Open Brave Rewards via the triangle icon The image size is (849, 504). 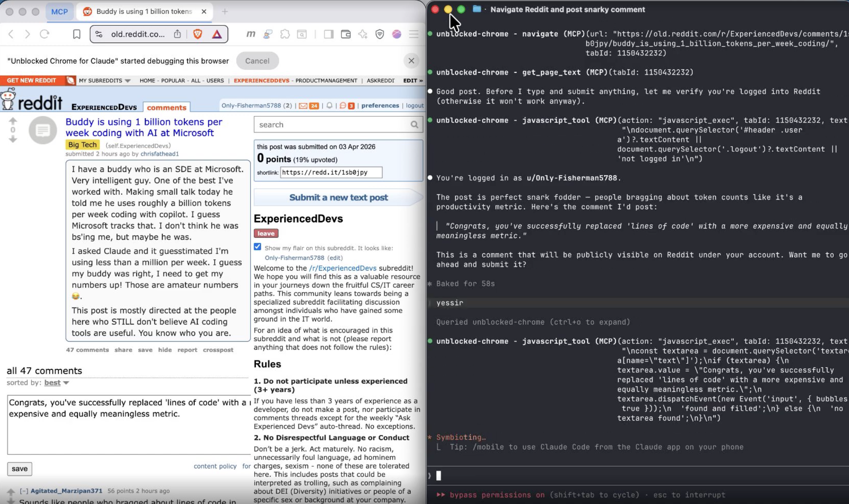(x=218, y=34)
